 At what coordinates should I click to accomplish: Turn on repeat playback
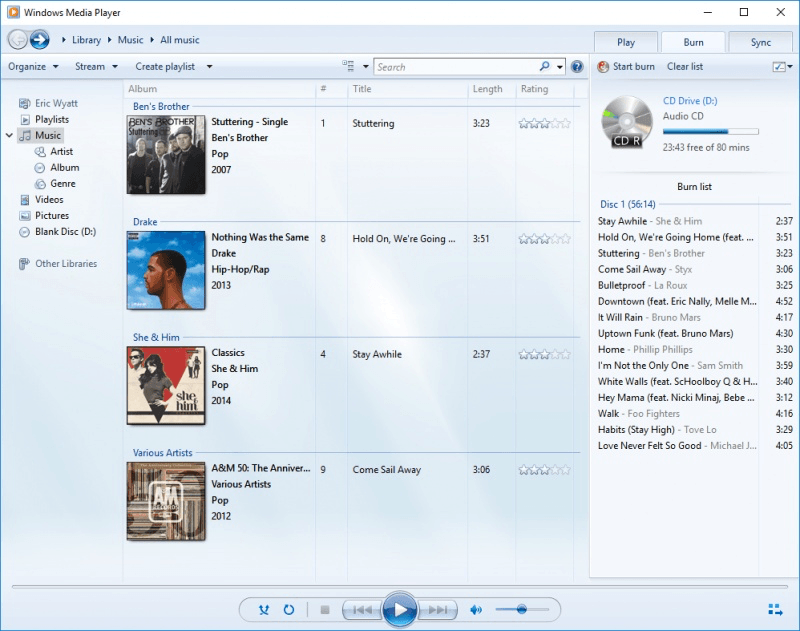[289, 610]
